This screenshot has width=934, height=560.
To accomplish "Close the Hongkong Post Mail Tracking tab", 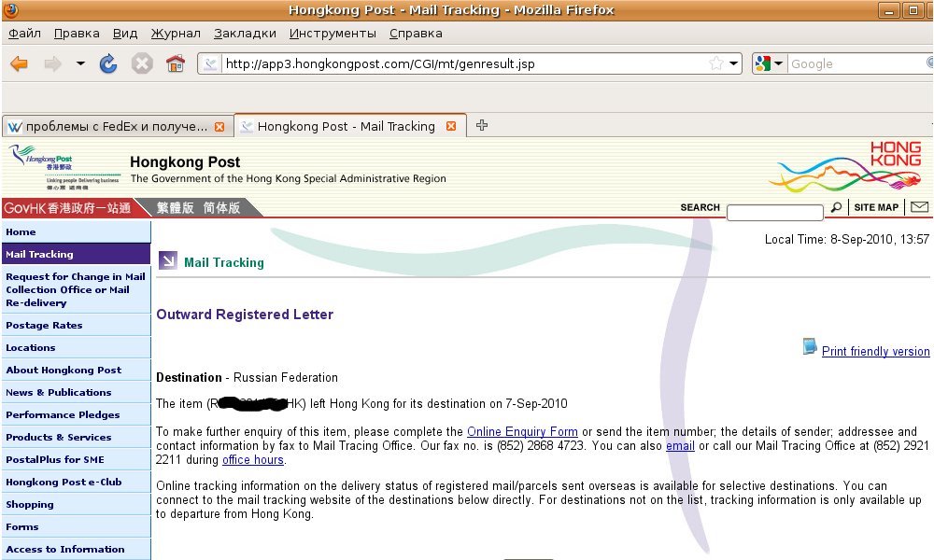I will 451,126.
